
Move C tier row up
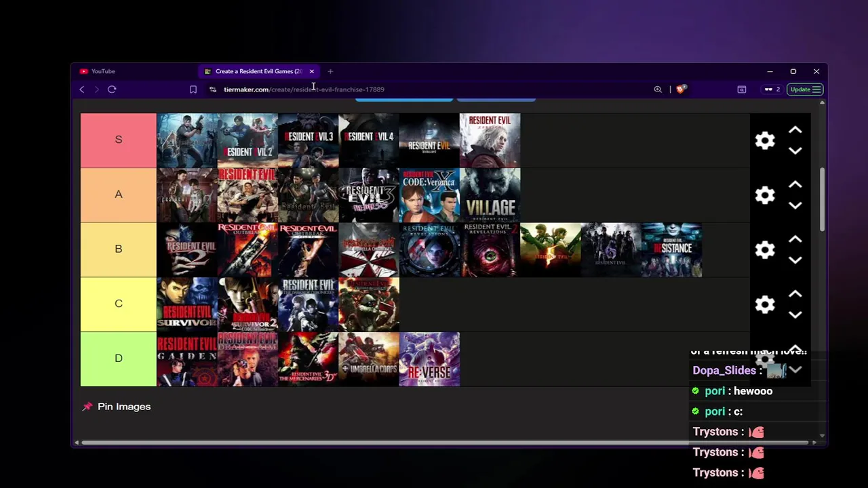795,294
